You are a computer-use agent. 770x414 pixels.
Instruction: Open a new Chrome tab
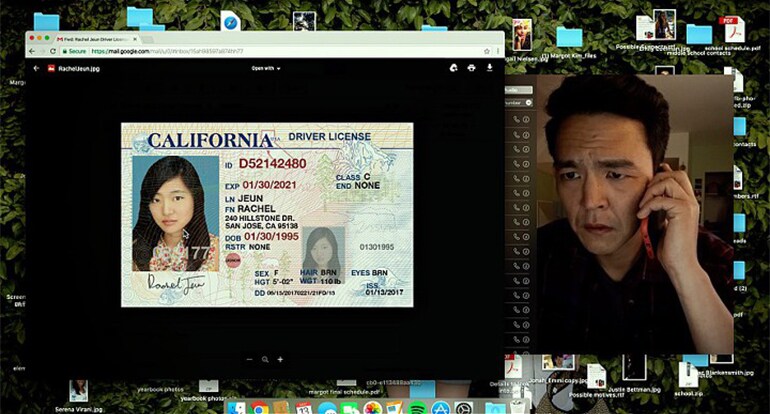(x=147, y=39)
